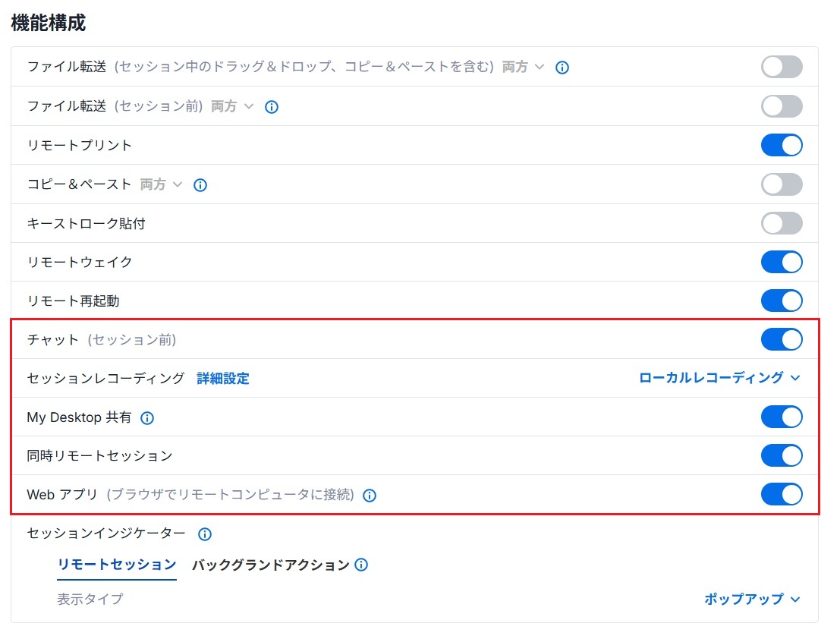Show info for コピー&ペースト setting

tap(200, 185)
